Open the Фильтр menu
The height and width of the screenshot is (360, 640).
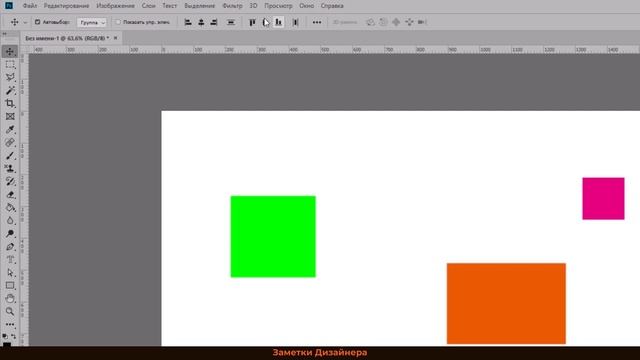pyautogui.click(x=232, y=6)
